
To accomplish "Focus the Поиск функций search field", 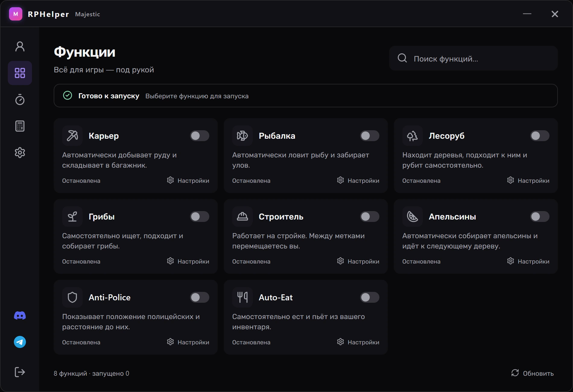I will click(473, 58).
